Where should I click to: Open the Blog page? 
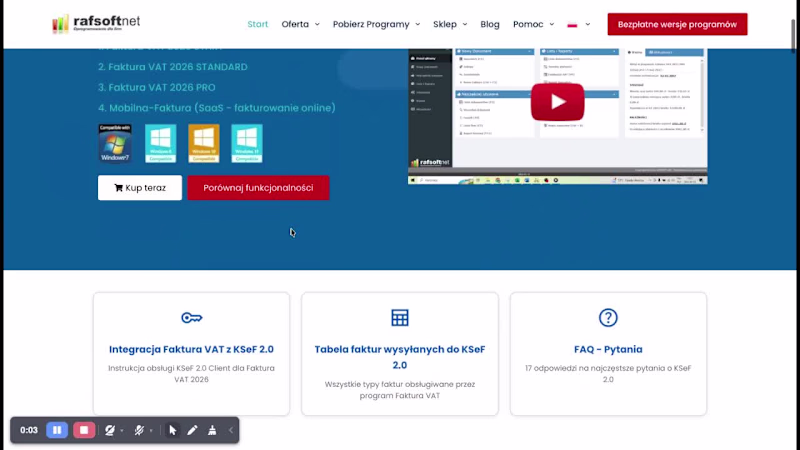[490, 24]
